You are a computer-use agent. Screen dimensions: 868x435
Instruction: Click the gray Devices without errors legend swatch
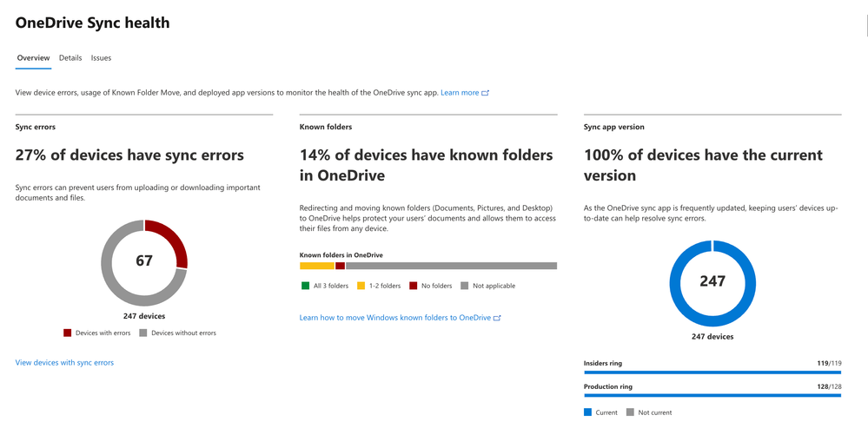pos(143,333)
